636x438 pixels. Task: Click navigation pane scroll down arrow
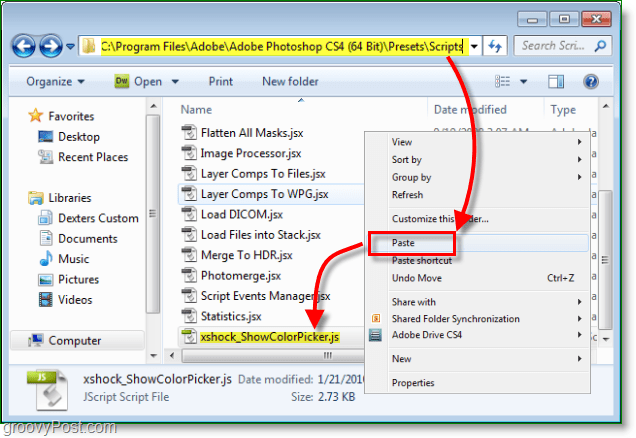tap(153, 356)
